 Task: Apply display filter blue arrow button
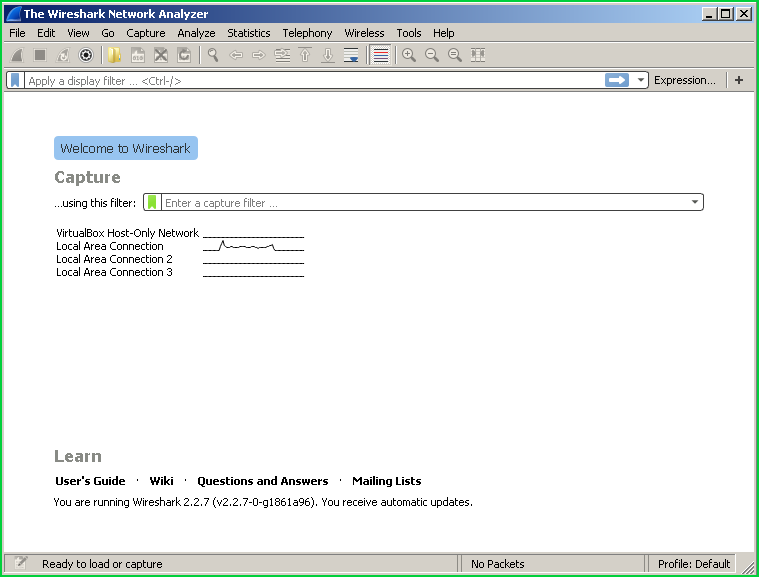[x=617, y=80]
